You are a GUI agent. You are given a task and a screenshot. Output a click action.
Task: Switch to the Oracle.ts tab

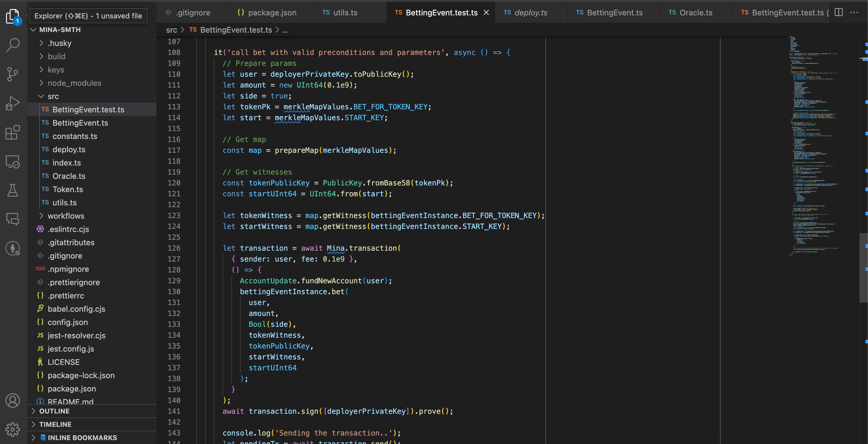pyautogui.click(x=696, y=12)
